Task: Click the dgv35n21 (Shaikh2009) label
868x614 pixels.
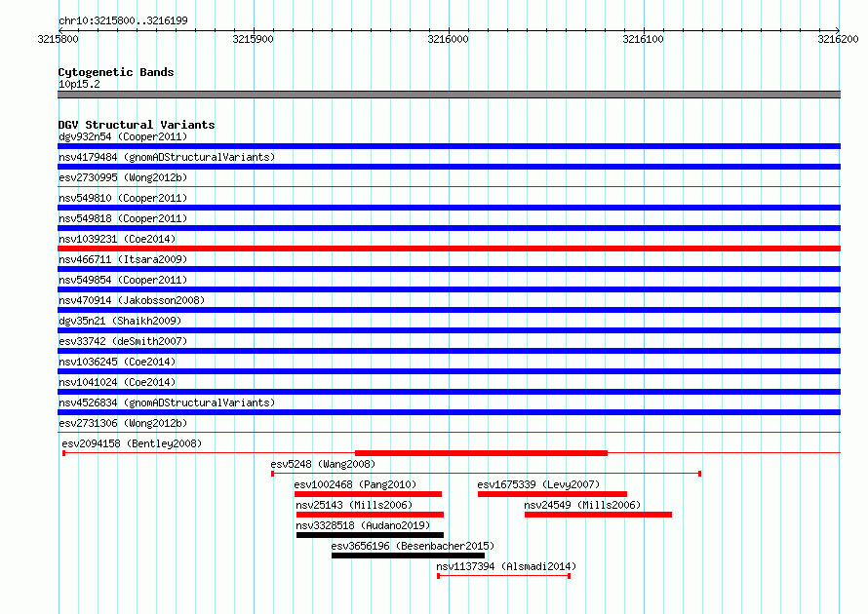Action: pyautogui.click(x=120, y=321)
